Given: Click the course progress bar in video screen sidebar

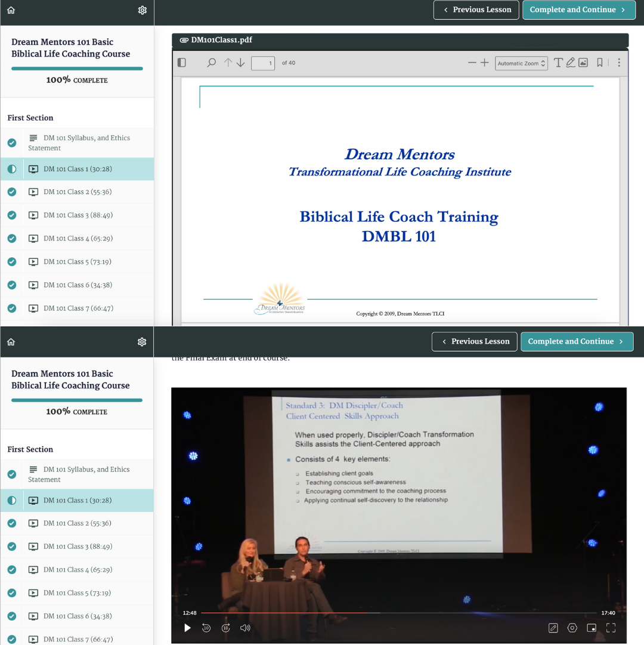Looking at the screenshot, I should pyautogui.click(x=77, y=400).
